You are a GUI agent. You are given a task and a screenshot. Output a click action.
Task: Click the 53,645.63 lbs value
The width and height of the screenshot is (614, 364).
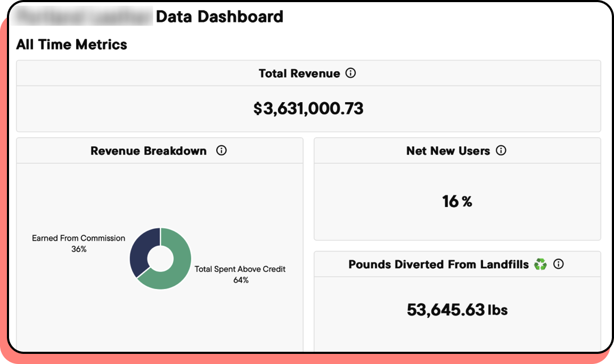click(457, 310)
